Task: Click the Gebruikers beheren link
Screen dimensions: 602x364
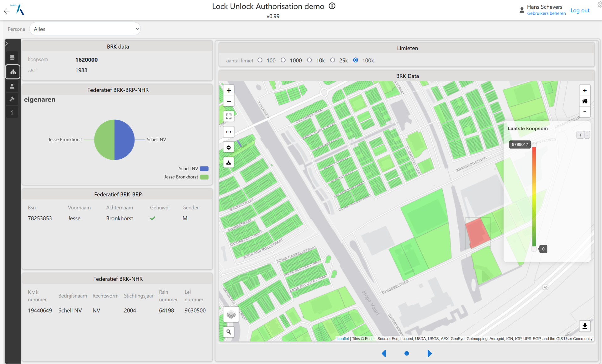Action: point(546,13)
